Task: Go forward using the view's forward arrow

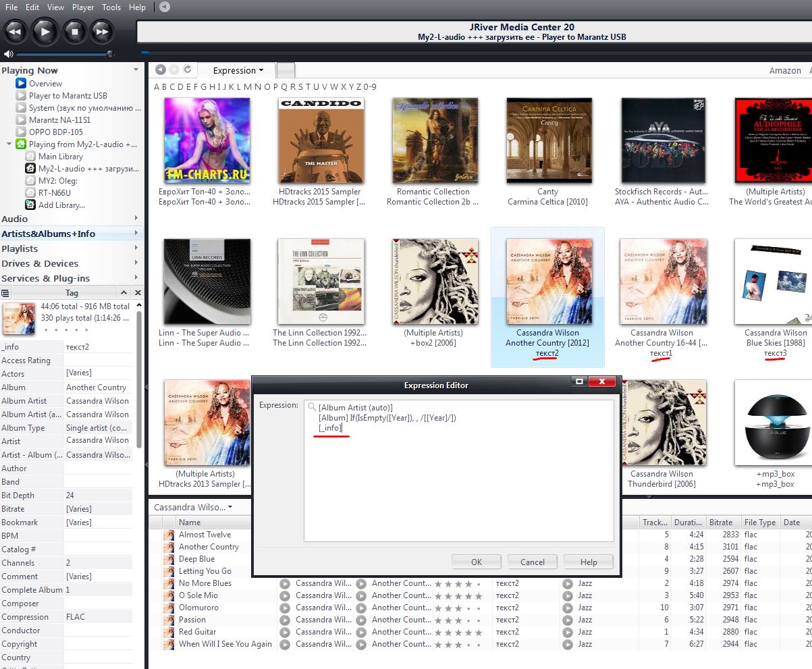Action: (174, 70)
